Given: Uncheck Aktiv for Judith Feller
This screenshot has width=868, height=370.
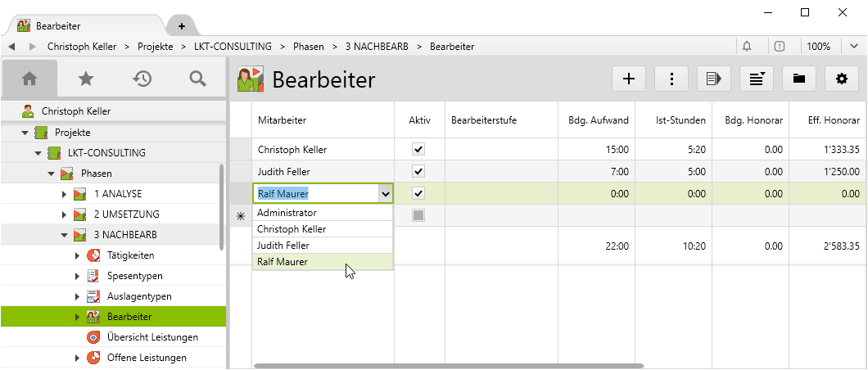Looking at the screenshot, I should [418, 172].
